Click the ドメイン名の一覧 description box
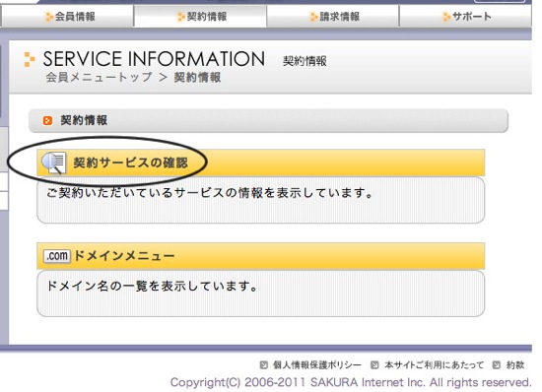 click(260, 294)
